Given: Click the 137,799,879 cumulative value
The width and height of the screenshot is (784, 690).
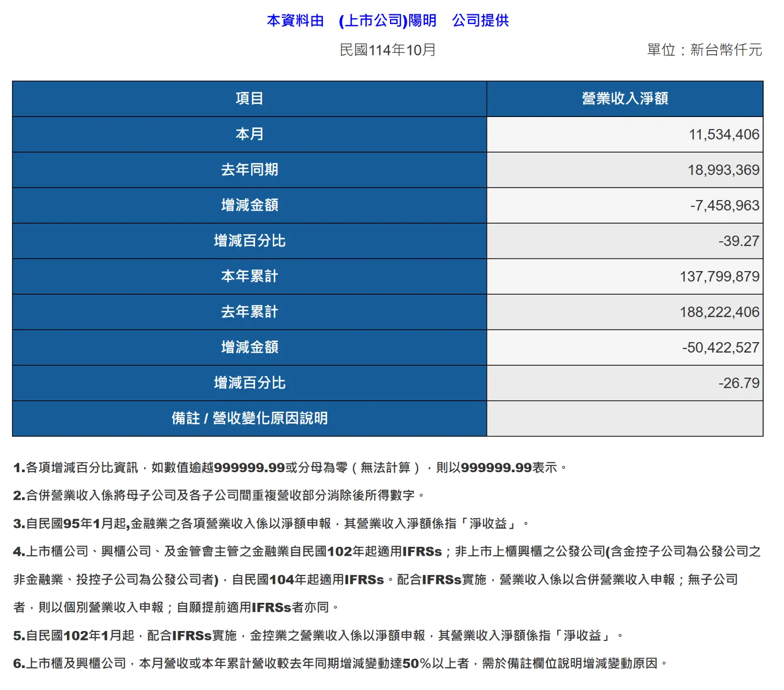Looking at the screenshot, I should (719, 277).
